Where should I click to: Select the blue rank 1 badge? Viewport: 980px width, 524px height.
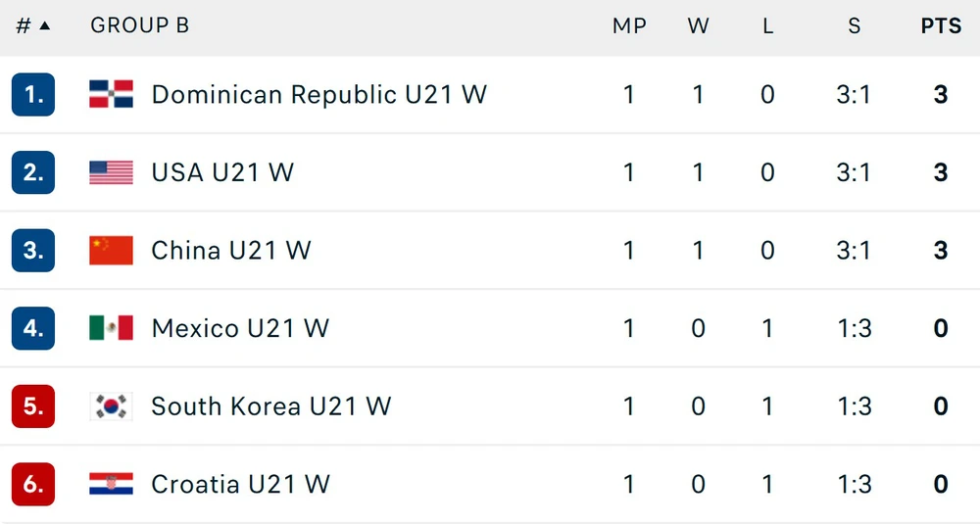tap(33, 94)
